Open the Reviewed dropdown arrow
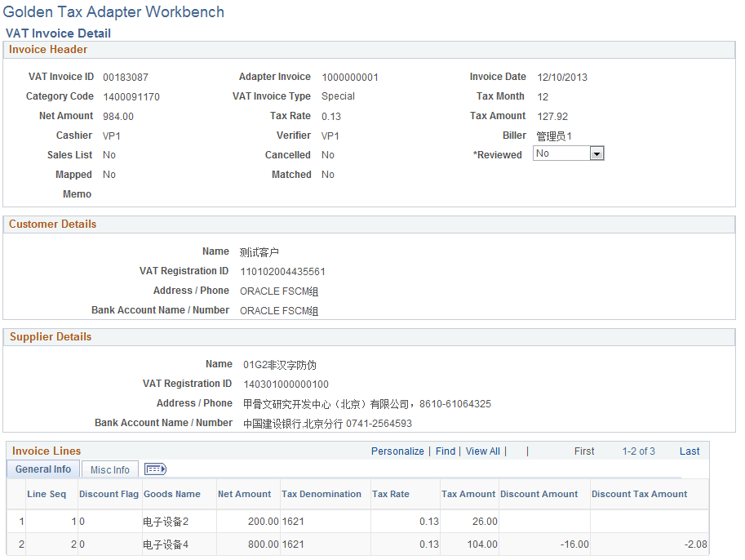Image resolution: width=745 pixels, height=560 pixels. (x=596, y=153)
